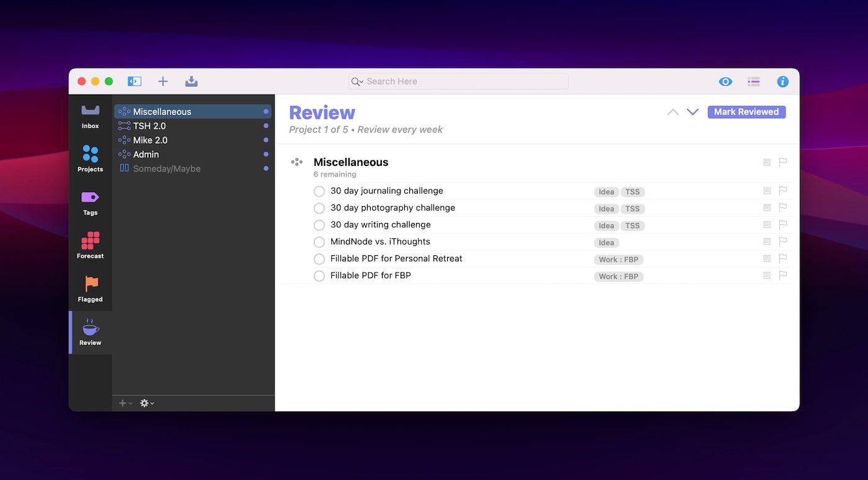Image resolution: width=868 pixels, height=480 pixels.
Task: Open the Tags perspective
Action: click(x=91, y=203)
